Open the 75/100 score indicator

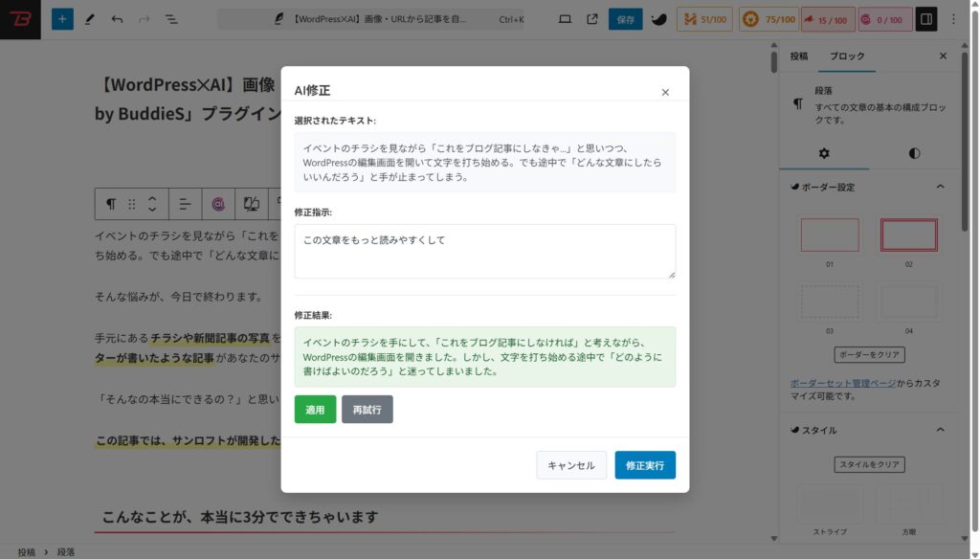coord(768,19)
